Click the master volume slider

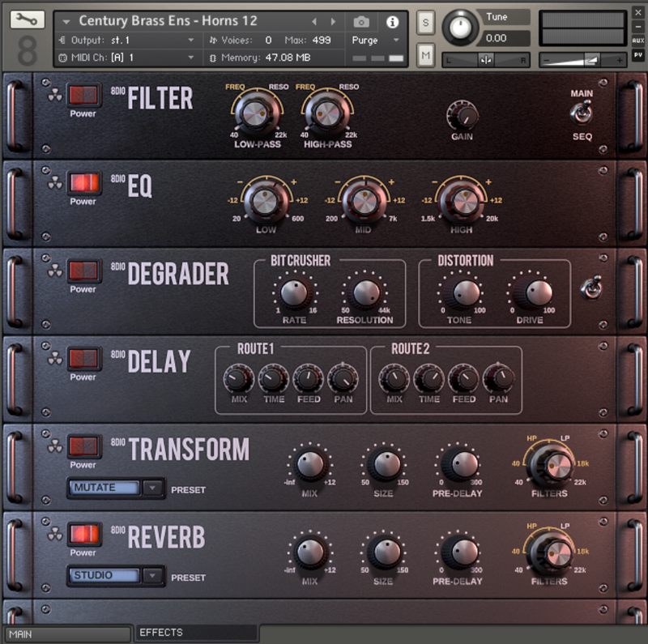click(582, 60)
